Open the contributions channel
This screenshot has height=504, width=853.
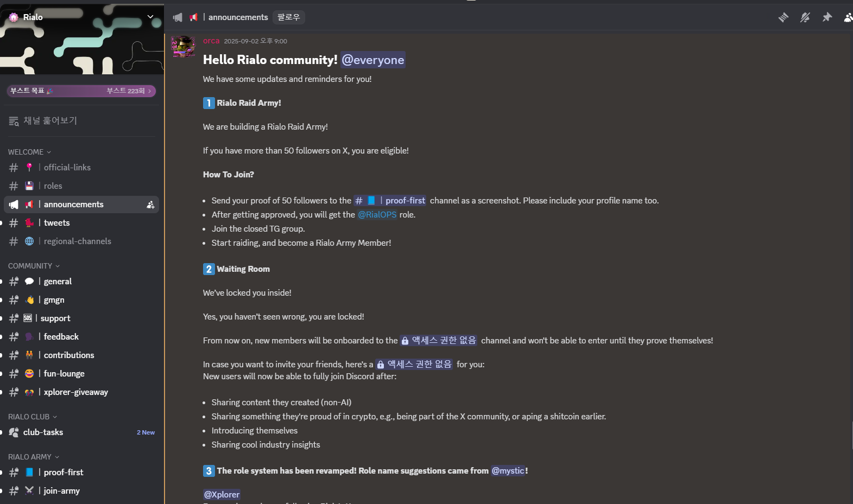pyautogui.click(x=81, y=355)
